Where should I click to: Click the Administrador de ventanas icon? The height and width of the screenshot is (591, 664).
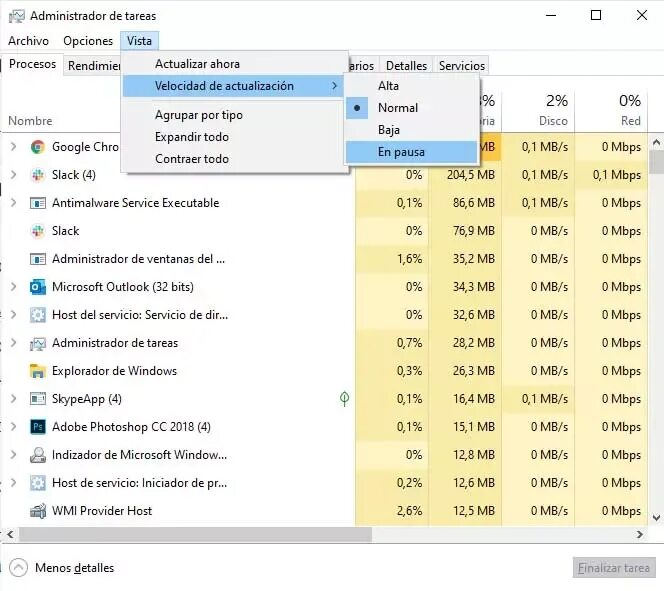pos(38,259)
